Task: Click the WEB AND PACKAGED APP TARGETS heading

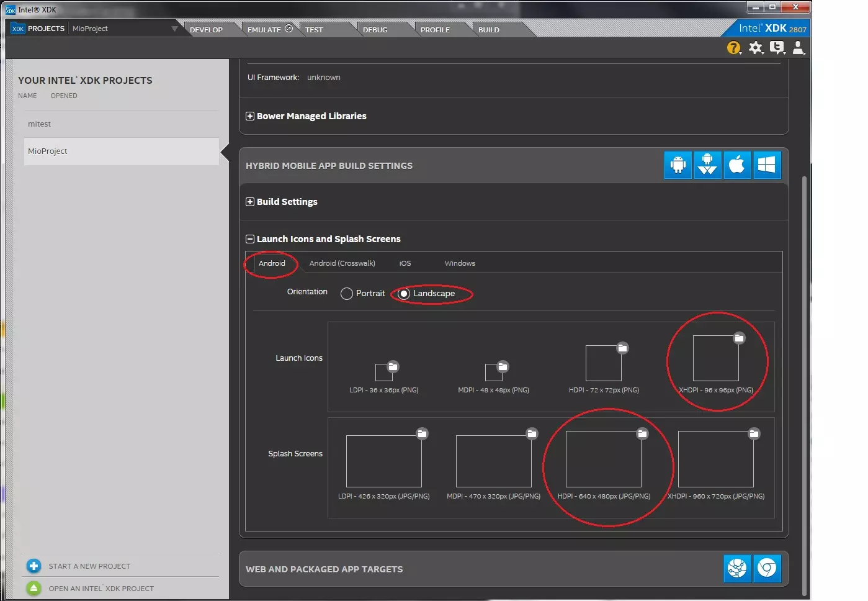Action: [x=324, y=569]
